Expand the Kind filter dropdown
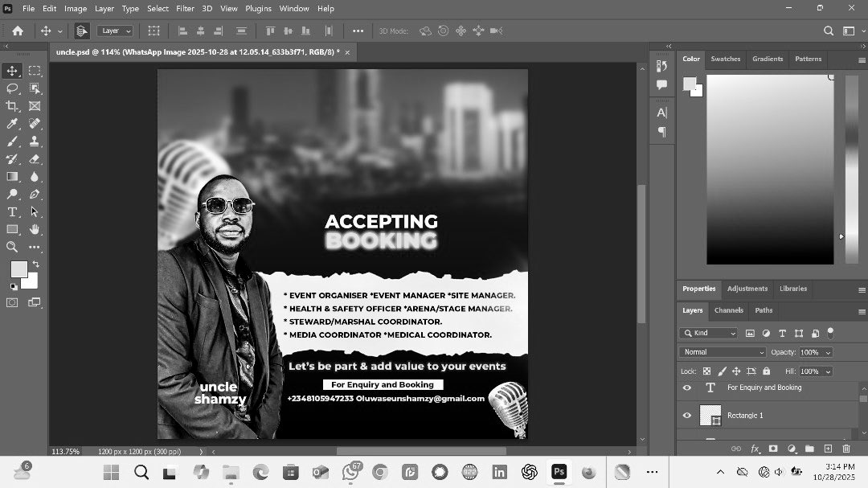Screen dimensions: 868x488 709,332
